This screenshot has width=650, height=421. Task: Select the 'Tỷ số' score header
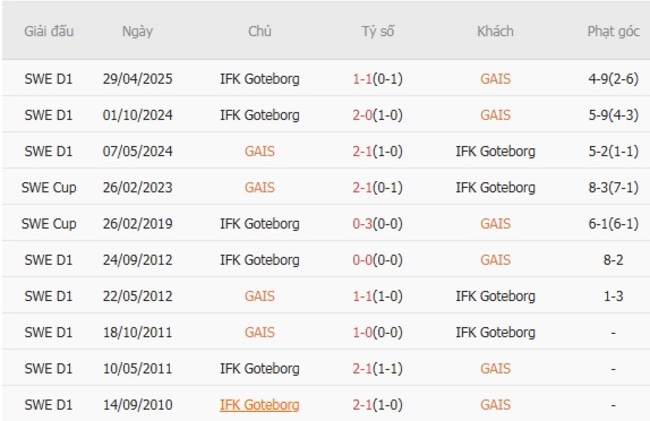coord(378,31)
